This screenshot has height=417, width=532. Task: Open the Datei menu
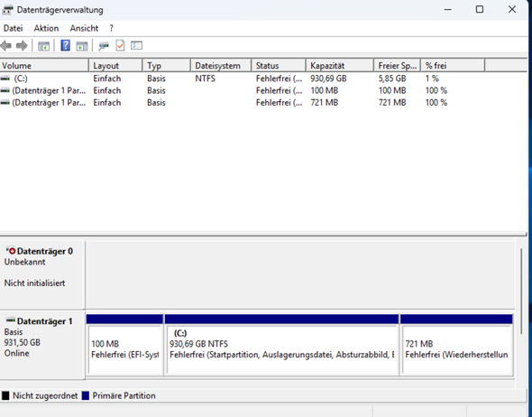pyautogui.click(x=14, y=28)
